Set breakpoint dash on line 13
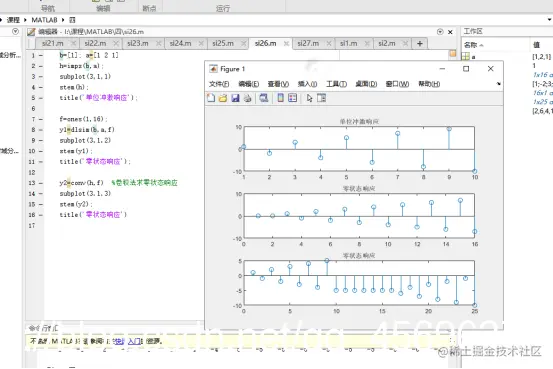This screenshot has width=553, height=369. point(41,183)
